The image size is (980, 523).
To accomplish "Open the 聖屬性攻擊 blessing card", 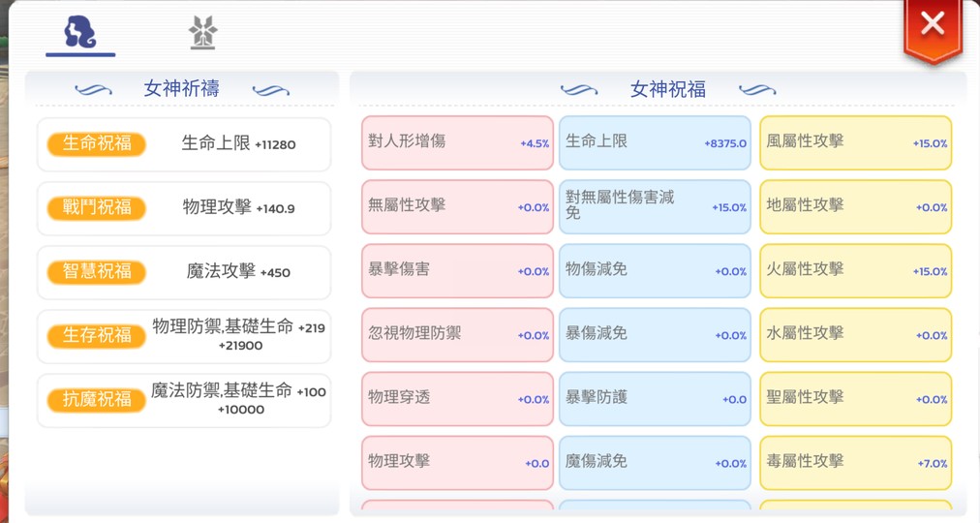I will 856,399.
